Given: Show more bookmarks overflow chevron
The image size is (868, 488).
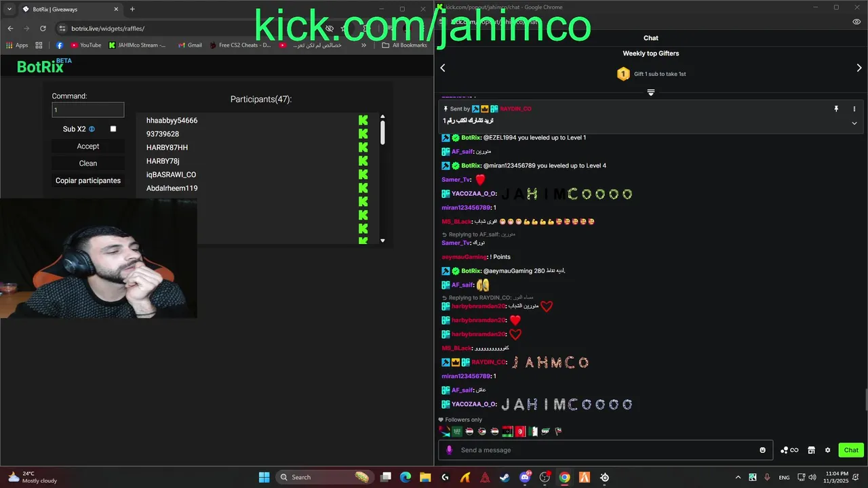Looking at the screenshot, I should click(364, 45).
